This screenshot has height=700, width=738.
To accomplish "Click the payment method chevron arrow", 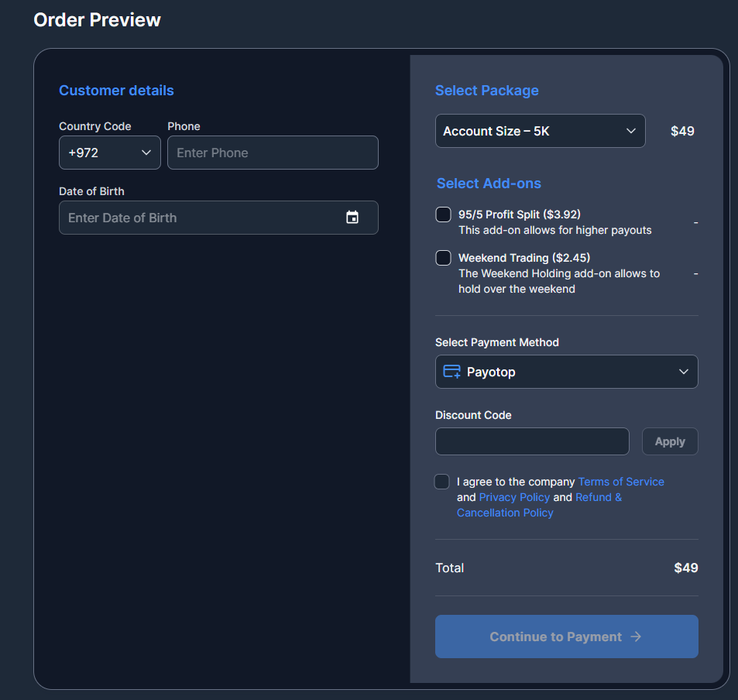I will [684, 372].
